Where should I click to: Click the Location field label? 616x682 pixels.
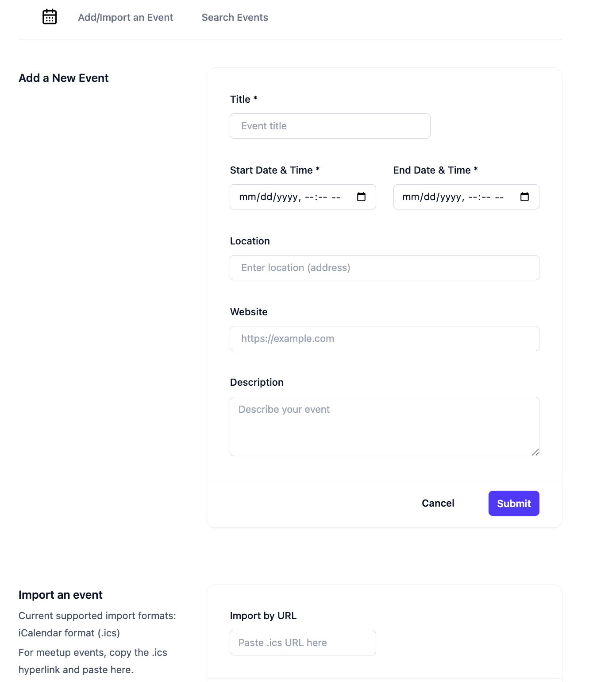[x=250, y=241]
